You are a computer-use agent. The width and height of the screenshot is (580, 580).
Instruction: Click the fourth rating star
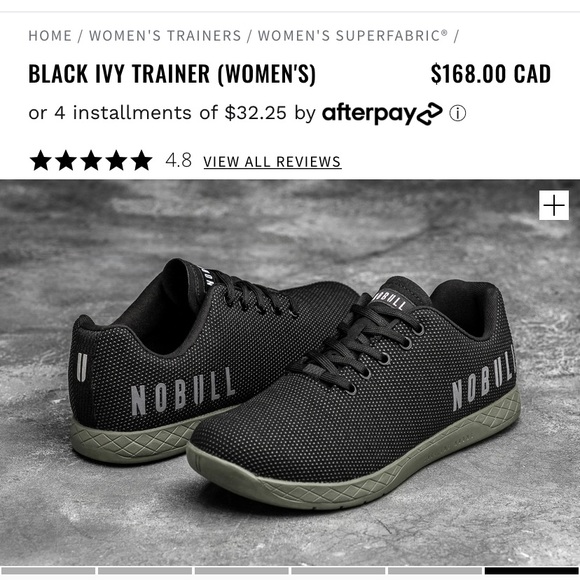pyautogui.click(x=117, y=161)
